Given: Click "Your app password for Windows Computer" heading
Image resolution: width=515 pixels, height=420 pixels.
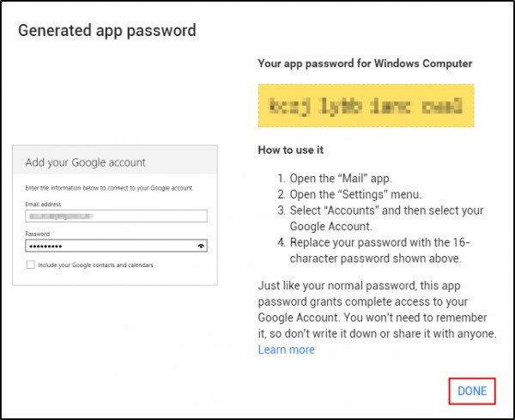Looking at the screenshot, I should pos(365,64).
